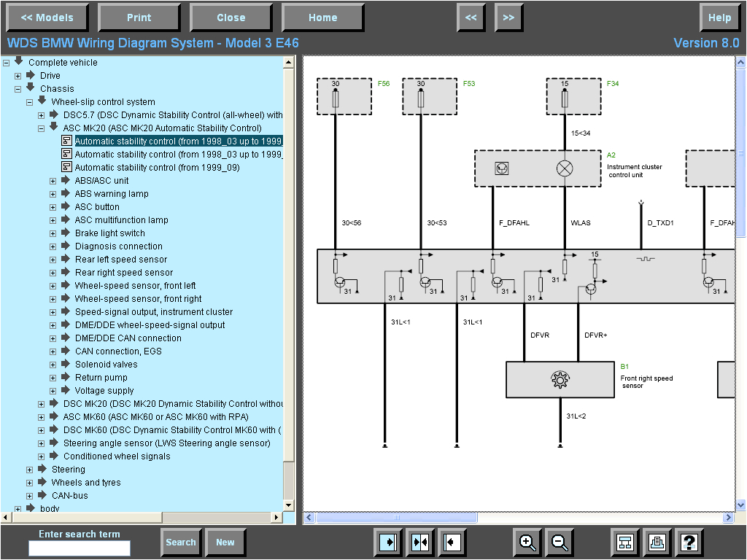Open help via the question mark icon
The width and height of the screenshot is (747, 560).
tap(689, 542)
